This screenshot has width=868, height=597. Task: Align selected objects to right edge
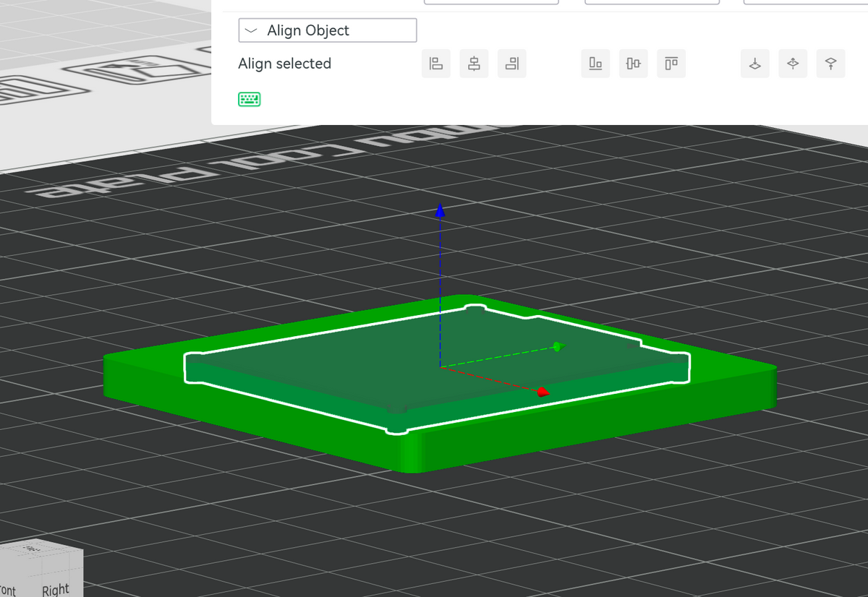pos(511,64)
